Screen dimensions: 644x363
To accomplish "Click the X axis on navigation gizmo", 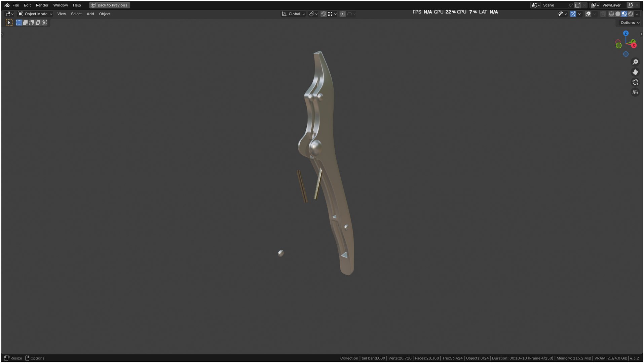I will (x=634, y=45).
